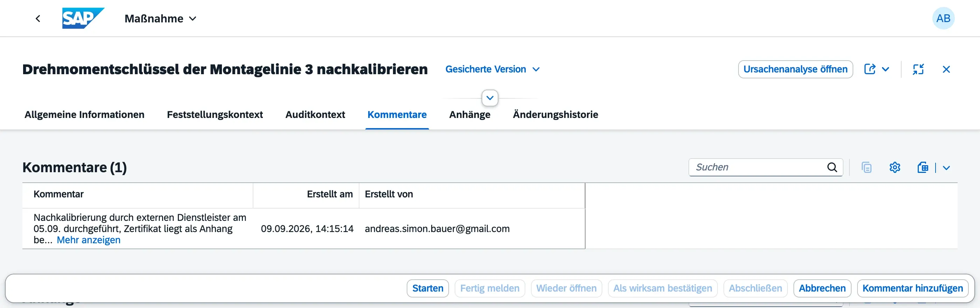The width and height of the screenshot is (980, 308).
Task: Open the Änderungshistorie tab
Action: tap(555, 114)
